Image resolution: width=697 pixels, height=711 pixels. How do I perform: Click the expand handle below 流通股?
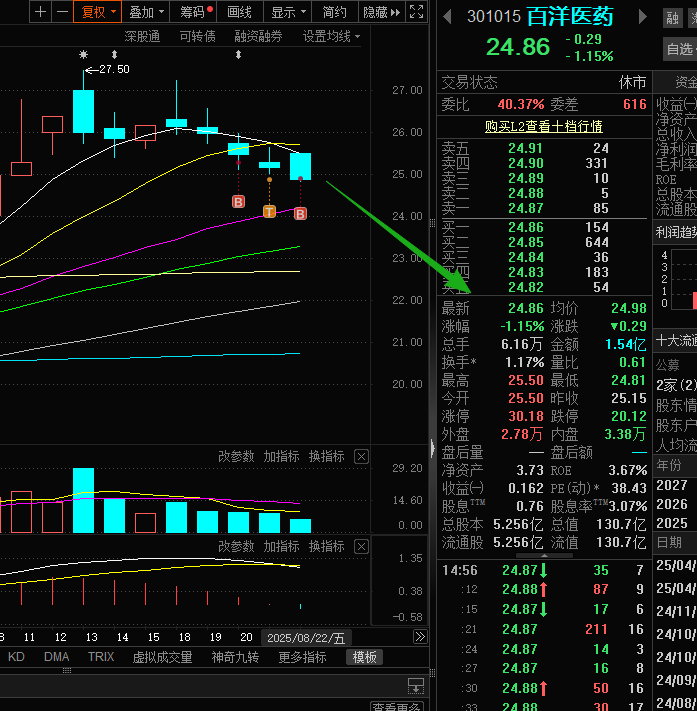coord(544,555)
